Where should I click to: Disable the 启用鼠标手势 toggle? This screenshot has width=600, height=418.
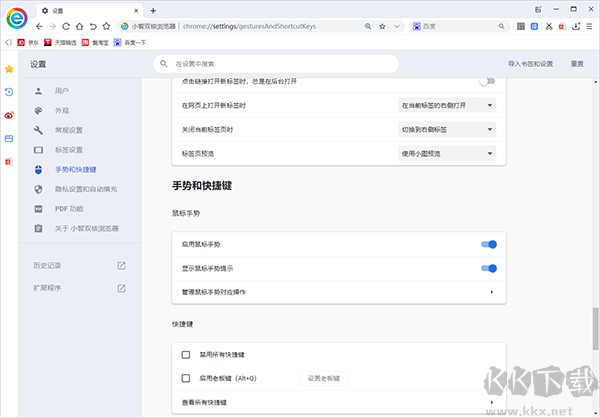tap(489, 244)
